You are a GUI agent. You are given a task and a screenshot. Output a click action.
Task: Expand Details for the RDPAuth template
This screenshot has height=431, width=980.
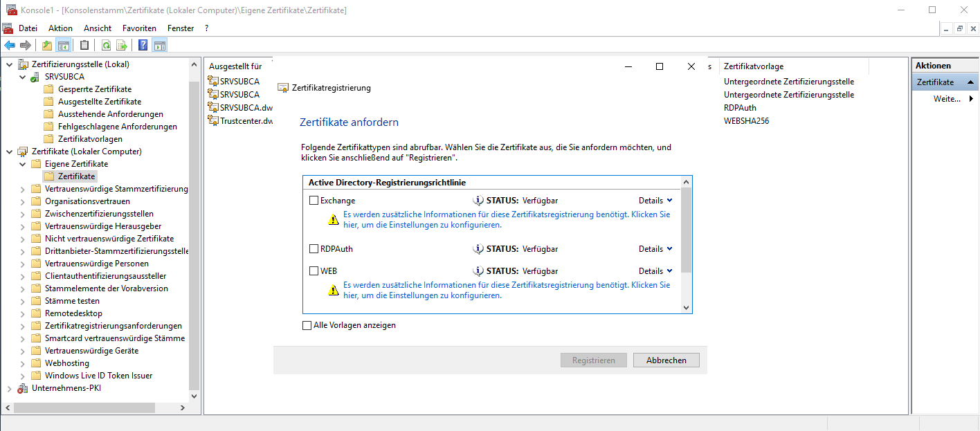(655, 249)
